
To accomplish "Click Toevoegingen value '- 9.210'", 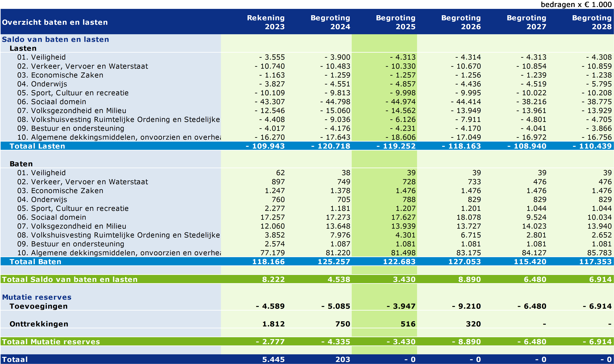I will click(466, 306).
